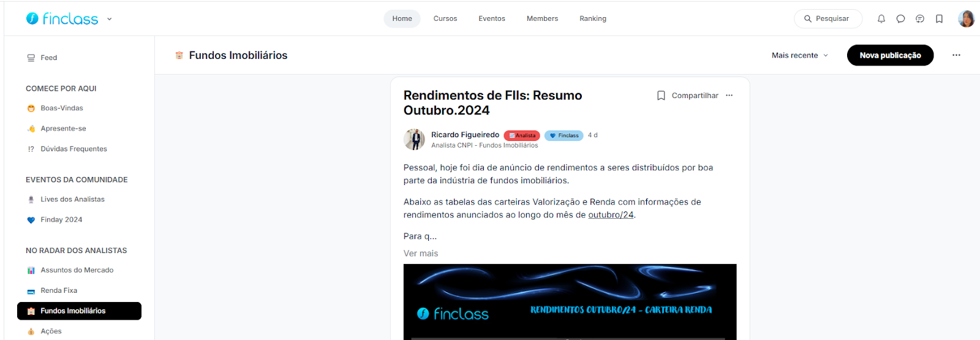Click the Pesquisar search field
This screenshot has height=340, width=980.
(x=828, y=18)
